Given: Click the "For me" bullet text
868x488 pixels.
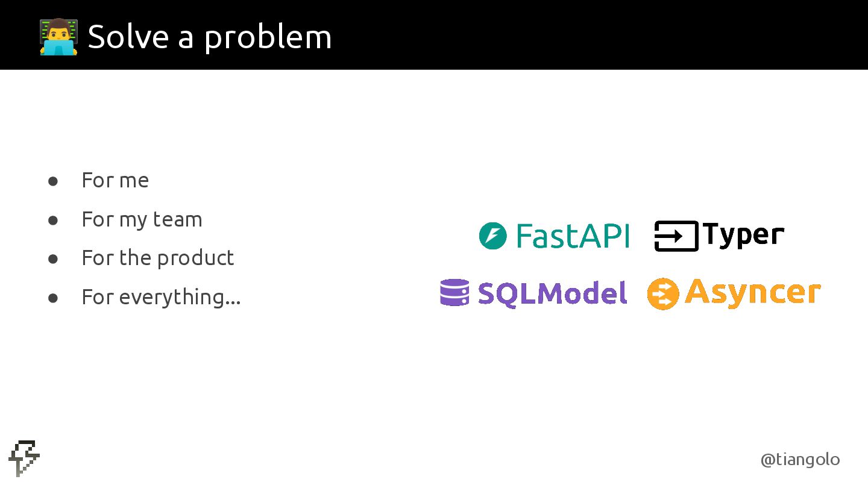Looking at the screenshot, I should tap(115, 180).
